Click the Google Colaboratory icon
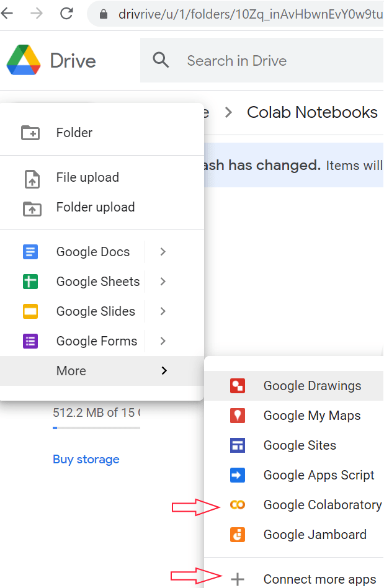384x588 pixels. (x=238, y=505)
